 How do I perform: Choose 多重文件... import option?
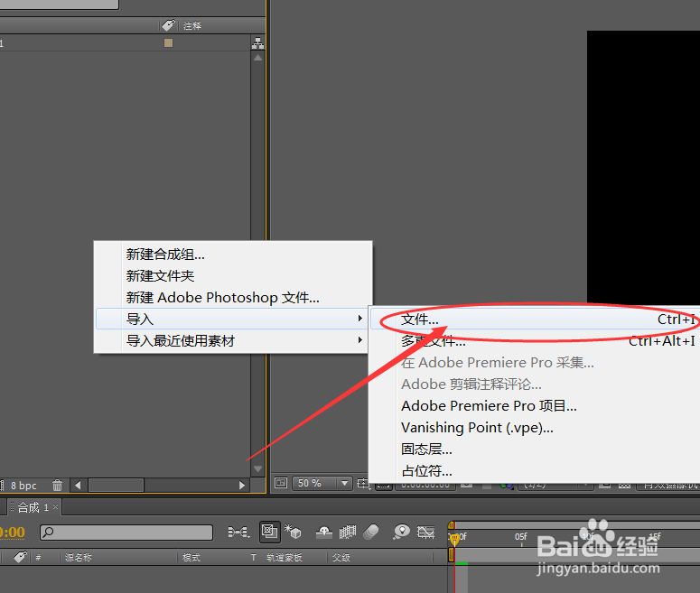point(535,341)
